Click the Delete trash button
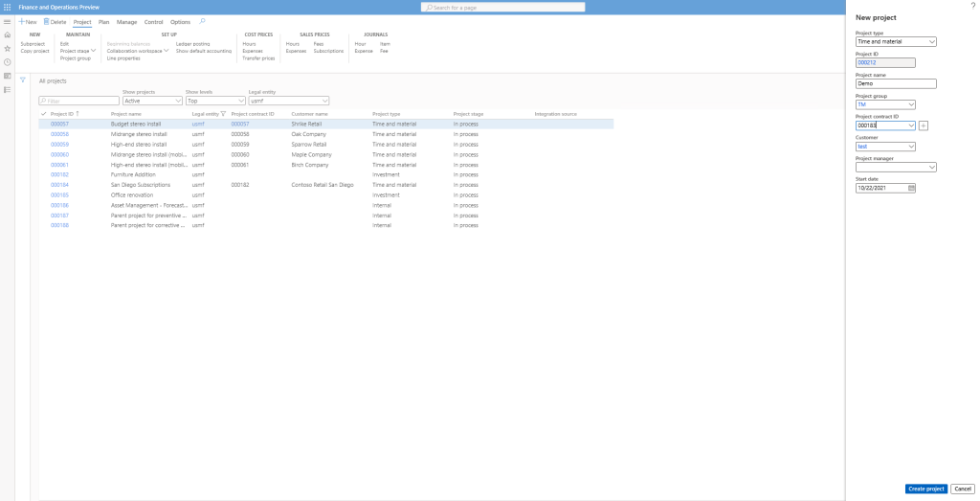Image resolution: width=980 pixels, height=501 pixels. 55,22
